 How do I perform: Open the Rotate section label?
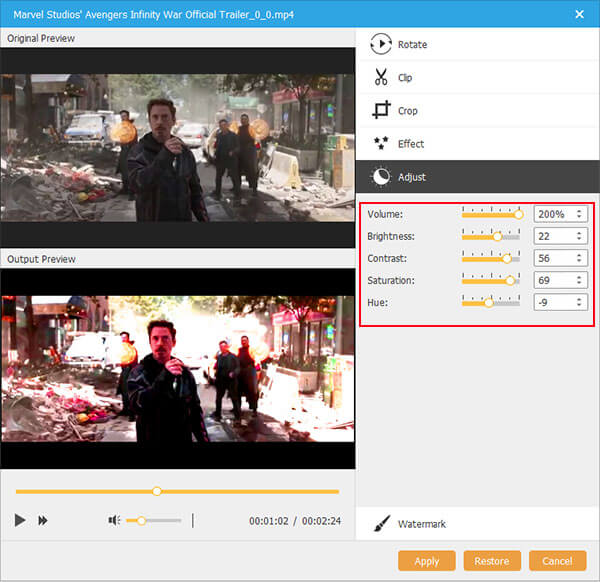point(412,45)
